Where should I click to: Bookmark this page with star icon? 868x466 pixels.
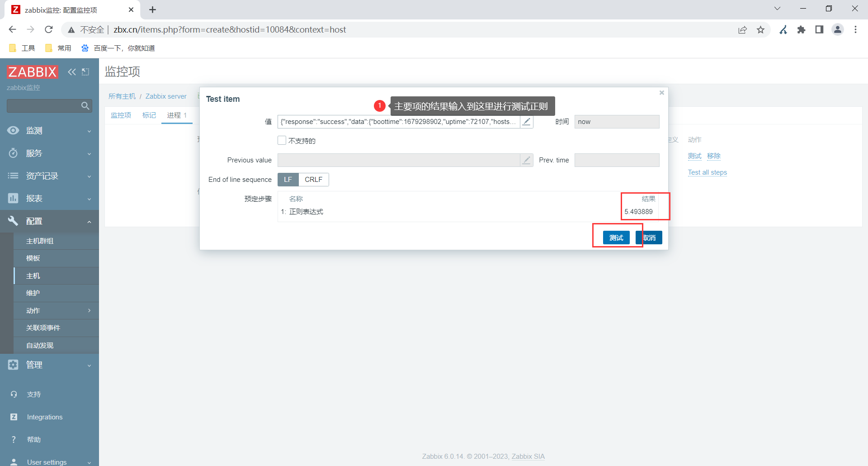(x=761, y=30)
